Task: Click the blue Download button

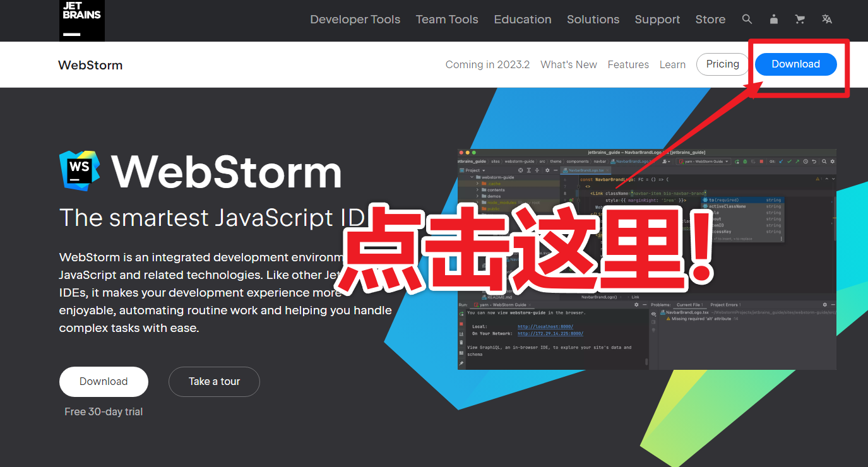Action: pos(795,64)
